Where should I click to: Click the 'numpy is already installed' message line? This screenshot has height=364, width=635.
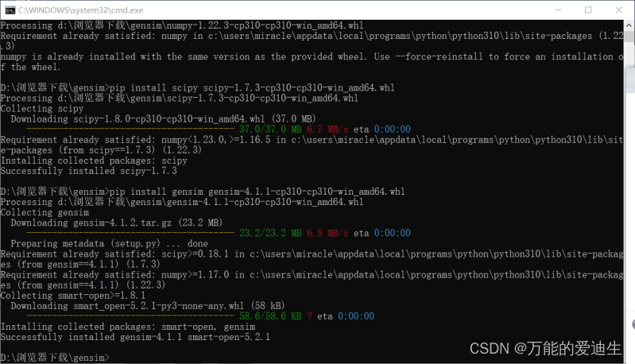312,61
